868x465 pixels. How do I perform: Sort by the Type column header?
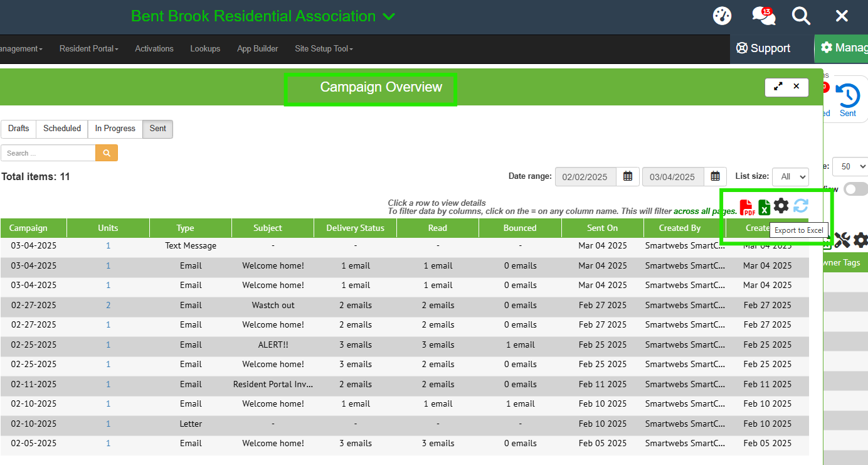point(191,228)
